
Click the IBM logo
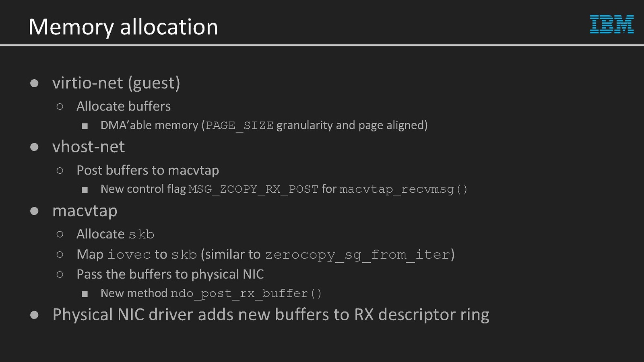pyautogui.click(x=611, y=25)
